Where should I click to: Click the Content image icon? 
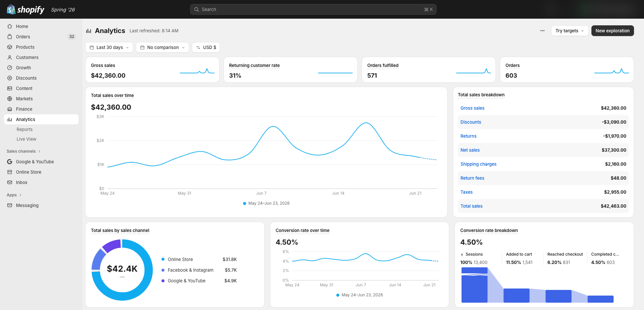10,88
